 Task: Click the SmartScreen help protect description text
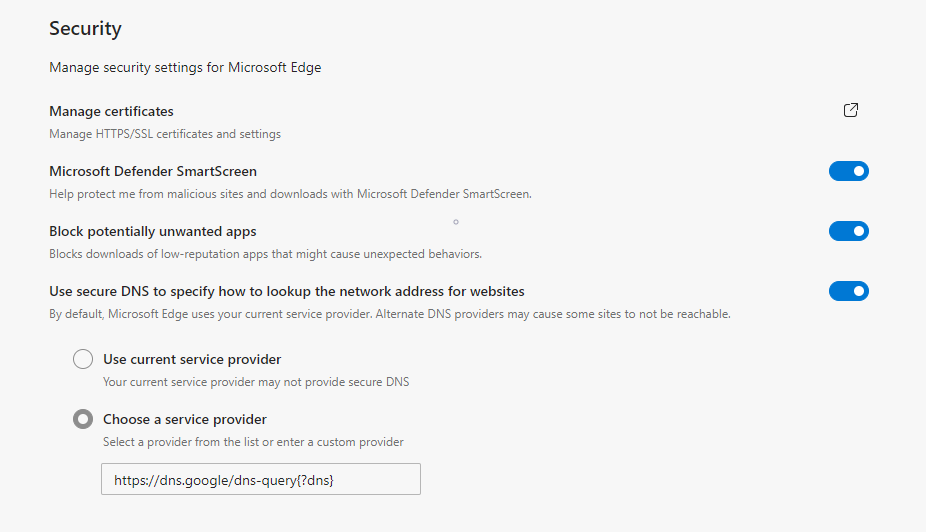290,194
